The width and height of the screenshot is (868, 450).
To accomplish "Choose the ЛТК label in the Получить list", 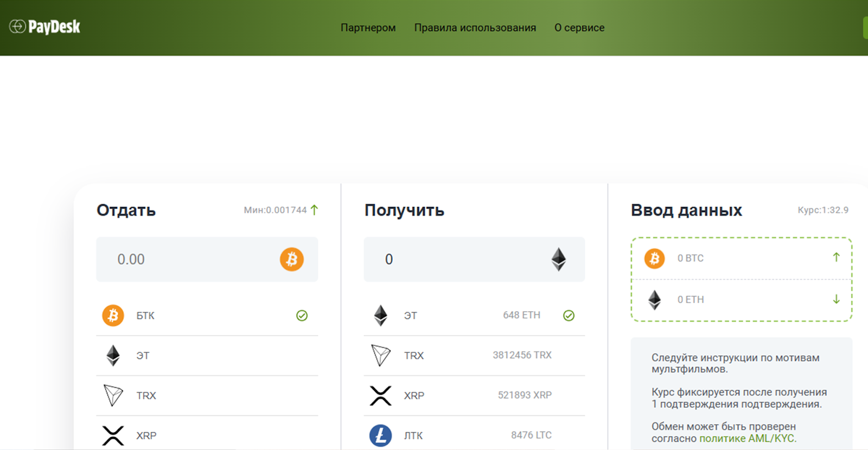I will point(413,435).
